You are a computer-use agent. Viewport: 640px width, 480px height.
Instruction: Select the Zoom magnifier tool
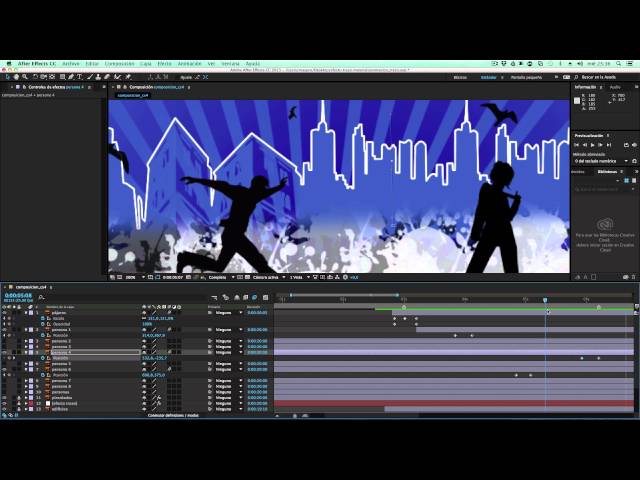[x=25, y=77]
